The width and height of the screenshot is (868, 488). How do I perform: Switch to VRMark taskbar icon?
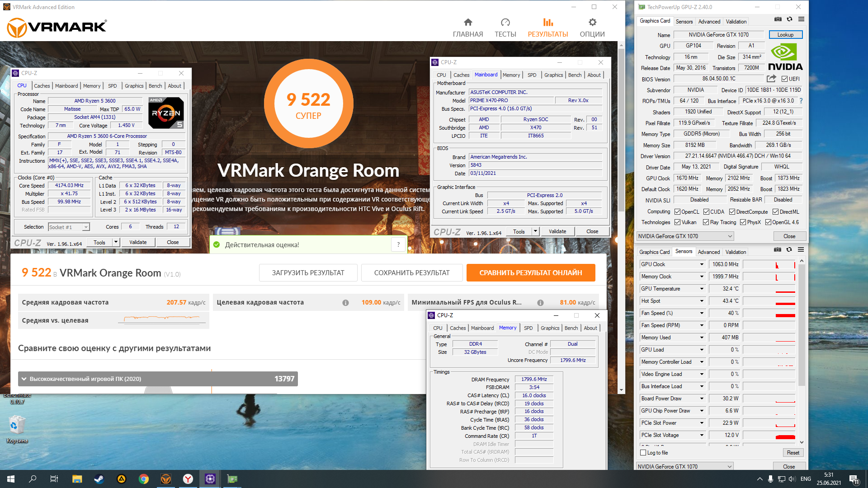click(166, 479)
